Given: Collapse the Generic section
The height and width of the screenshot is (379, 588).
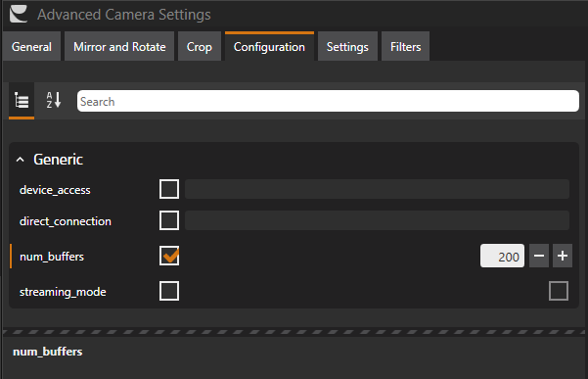Looking at the screenshot, I should (21, 160).
